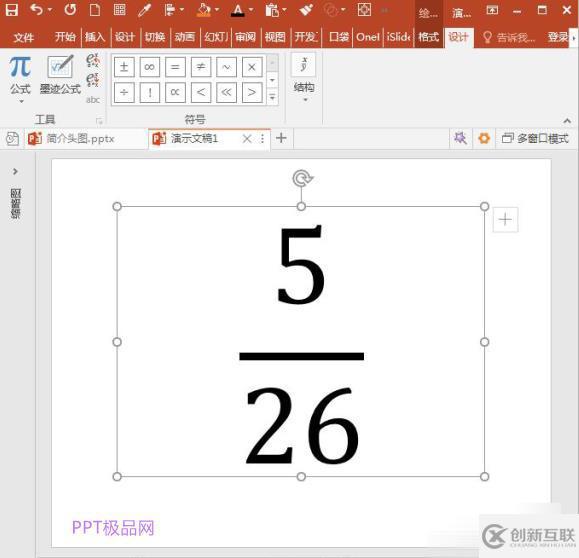Click the Shape Fill paint bucket icon

203,10
